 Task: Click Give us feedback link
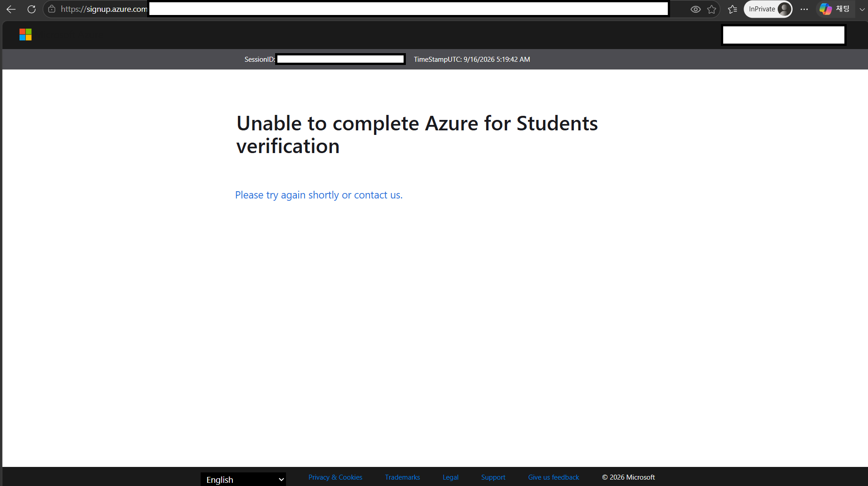[553, 477]
